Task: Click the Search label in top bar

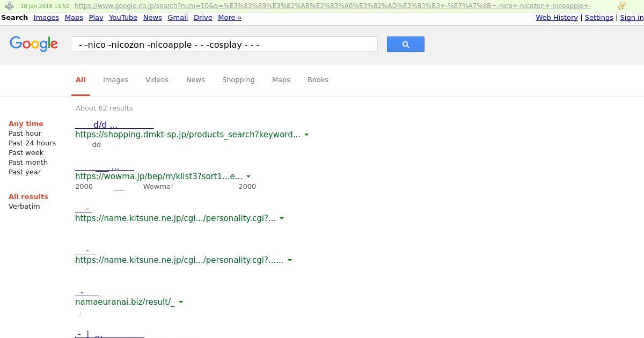Action: [14, 18]
